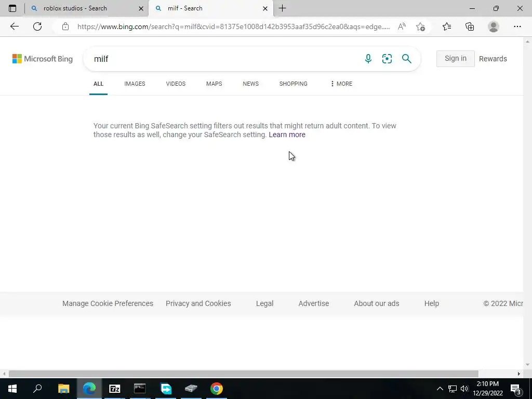
Task: Open the Advertise footer link
Action: pyautogui.click(x=313, y=303)
